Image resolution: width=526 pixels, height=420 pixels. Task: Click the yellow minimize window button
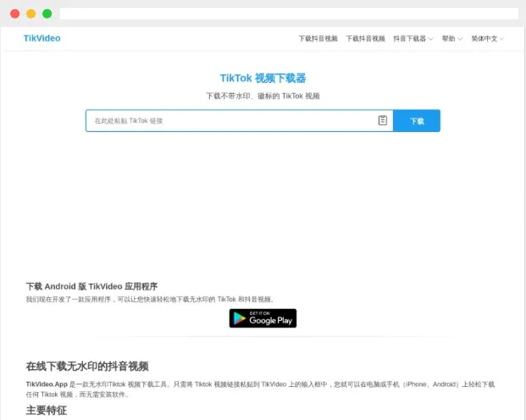pos(30,14)
